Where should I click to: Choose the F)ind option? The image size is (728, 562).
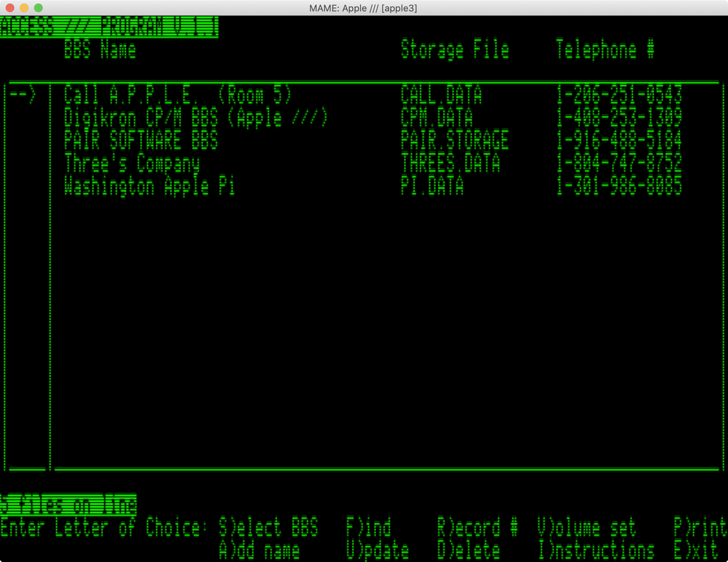pos(369,527)
